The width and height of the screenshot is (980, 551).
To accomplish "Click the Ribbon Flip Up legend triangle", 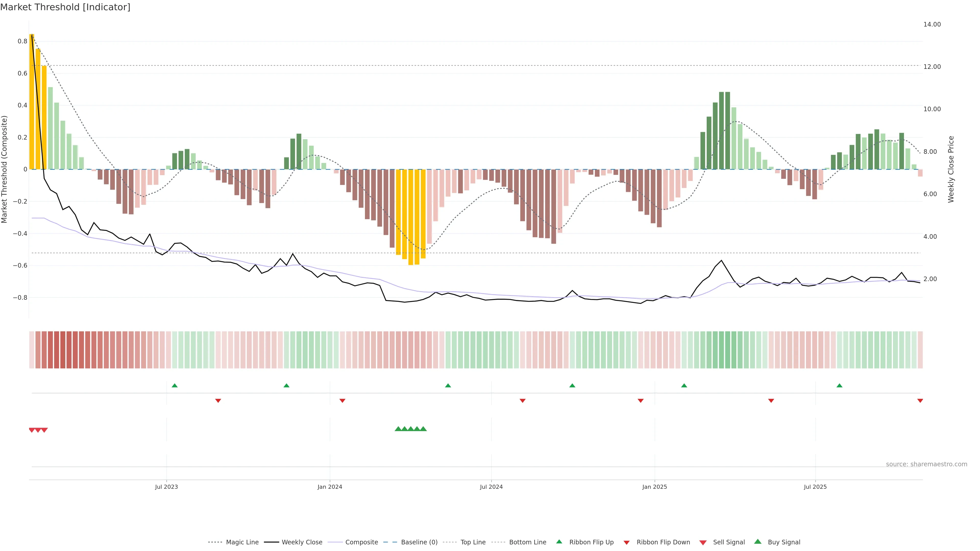I will (559, 542).
